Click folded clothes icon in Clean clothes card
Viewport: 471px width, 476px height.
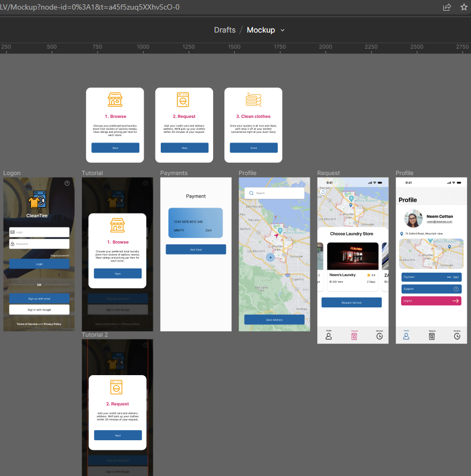tap(253, 100)
